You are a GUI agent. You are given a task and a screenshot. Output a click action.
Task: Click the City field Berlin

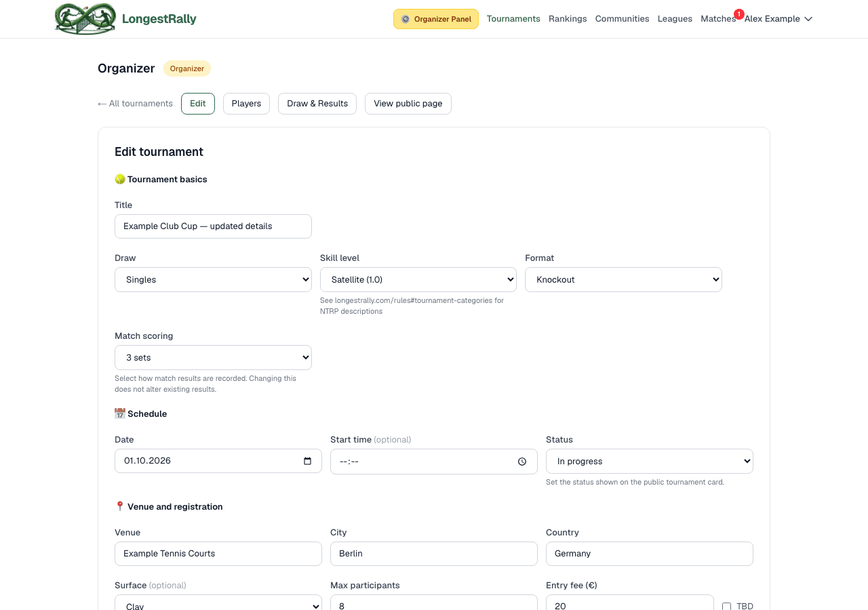(434, 554)
